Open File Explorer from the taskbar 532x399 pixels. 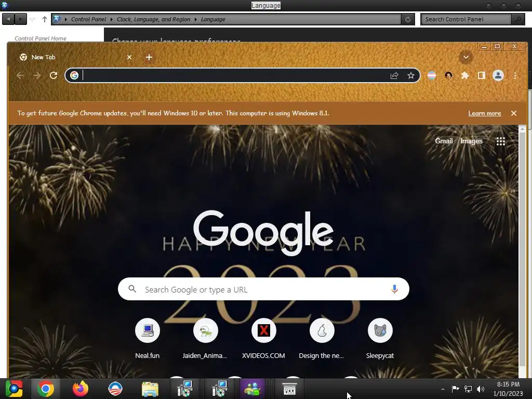point(150,389)
